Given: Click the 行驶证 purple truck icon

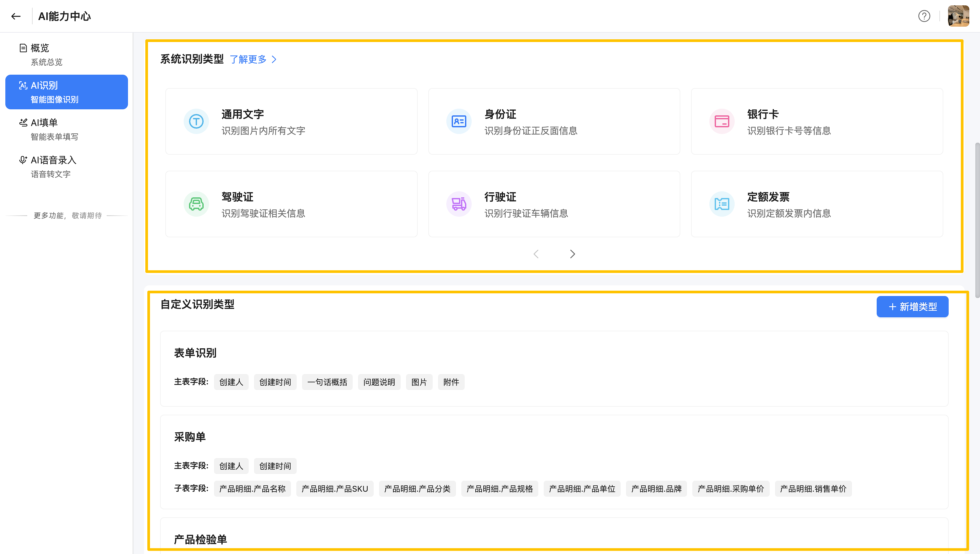Looking at the screenshot, I should pos(459,204).
